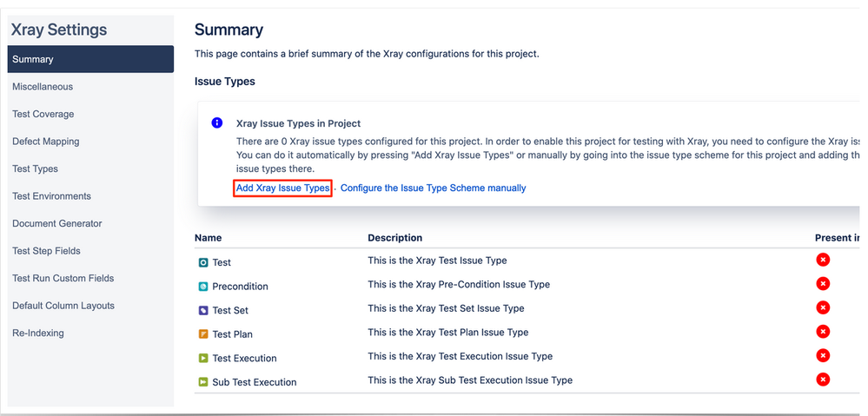Click the blue info icon in notice box
The height and width of the screenshot is (416, 868).
click(x=217, y=122)
